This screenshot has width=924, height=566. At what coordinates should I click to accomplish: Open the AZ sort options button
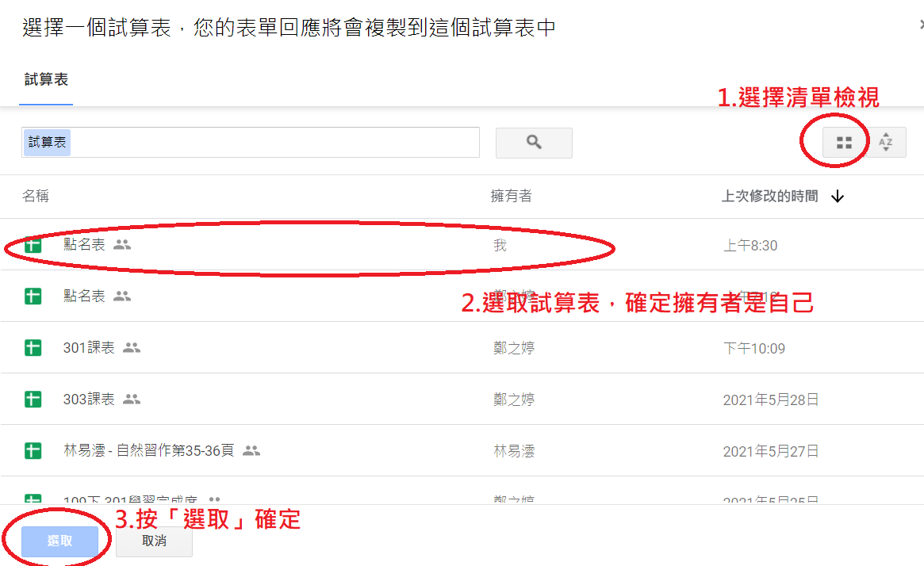(886, 143)
